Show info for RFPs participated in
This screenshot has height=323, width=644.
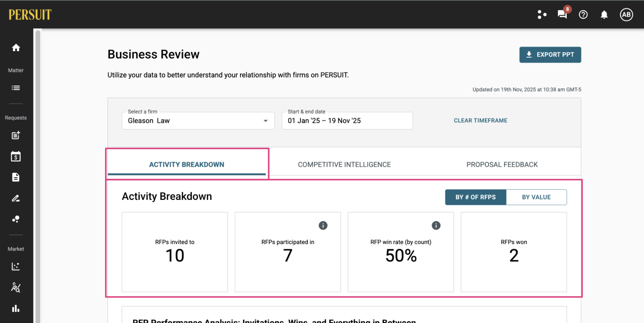click(x=323, y=225)
